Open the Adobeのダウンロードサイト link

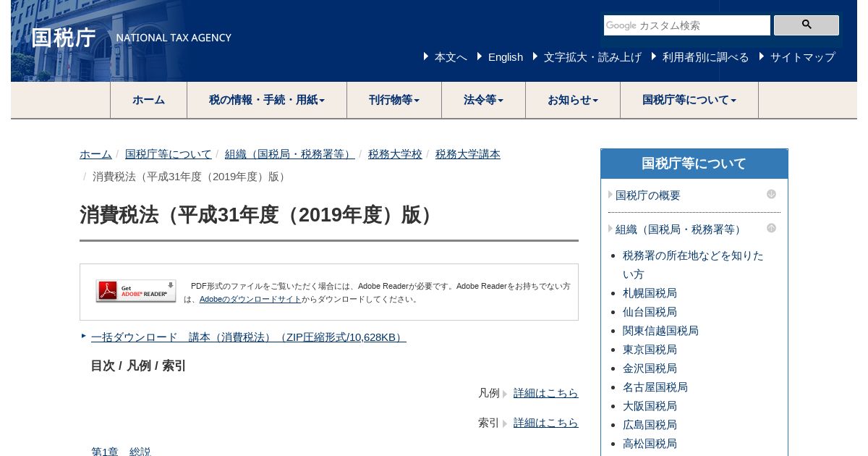pos(250,299)
